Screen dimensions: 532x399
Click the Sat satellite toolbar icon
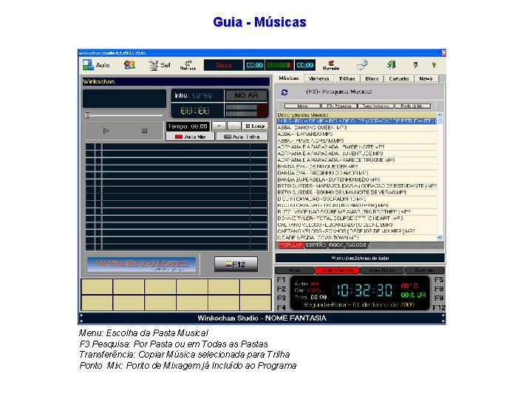[x=159, y=65]
